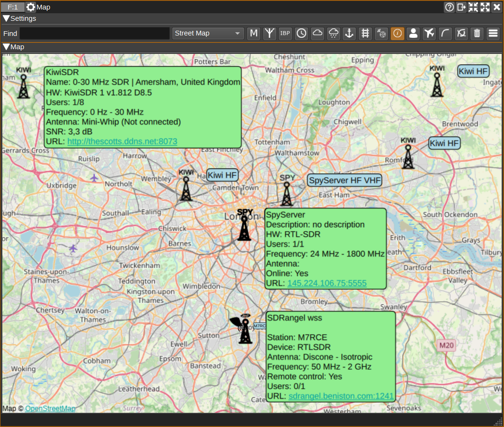Click SPY tower icon over London
This screenshot has width=504, height=427.
pos(244,228)
